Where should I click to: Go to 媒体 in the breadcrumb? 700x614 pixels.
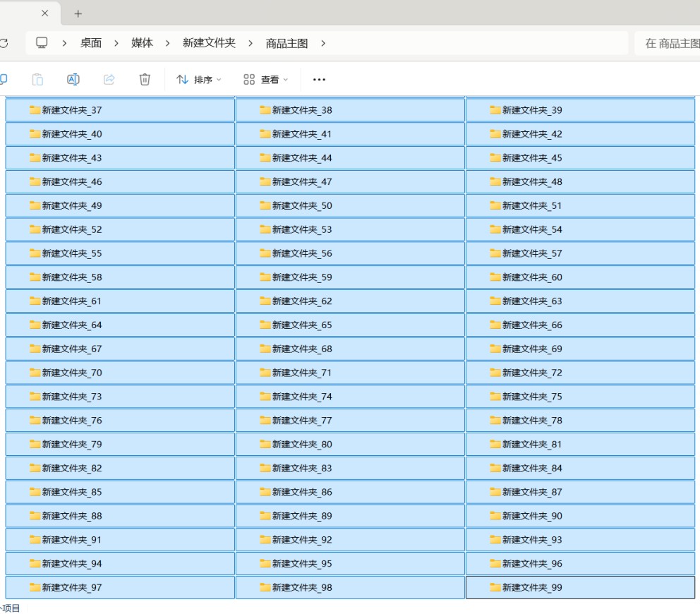pos(142,43)
